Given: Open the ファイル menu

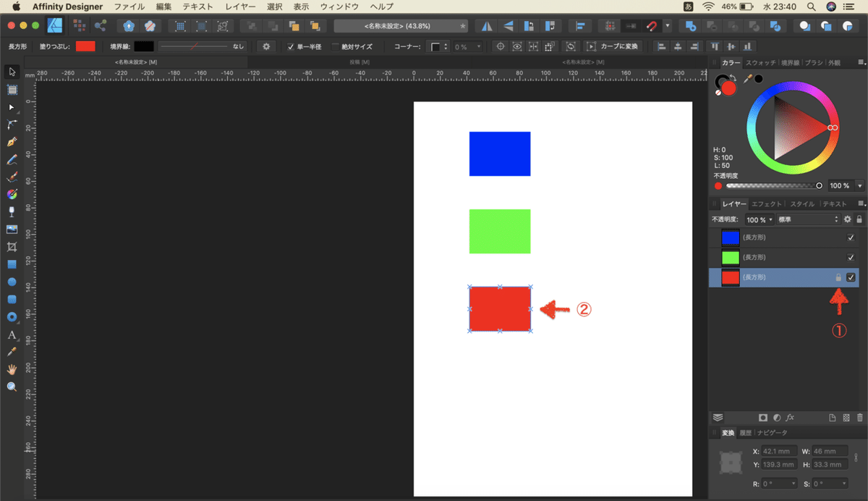Looking at the screenshot, I should 129,6.
